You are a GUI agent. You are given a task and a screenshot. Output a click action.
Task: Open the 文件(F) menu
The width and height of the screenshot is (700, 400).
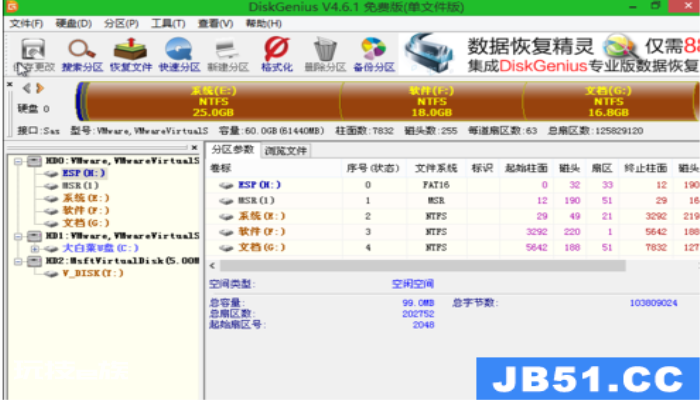pyautogui.click(x=26, y=23)
